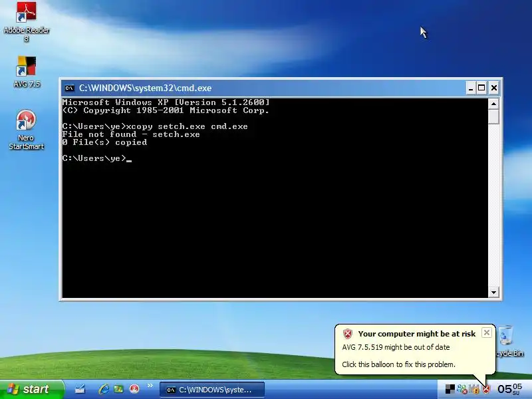Close the security warning balloon

pos(487,332)
